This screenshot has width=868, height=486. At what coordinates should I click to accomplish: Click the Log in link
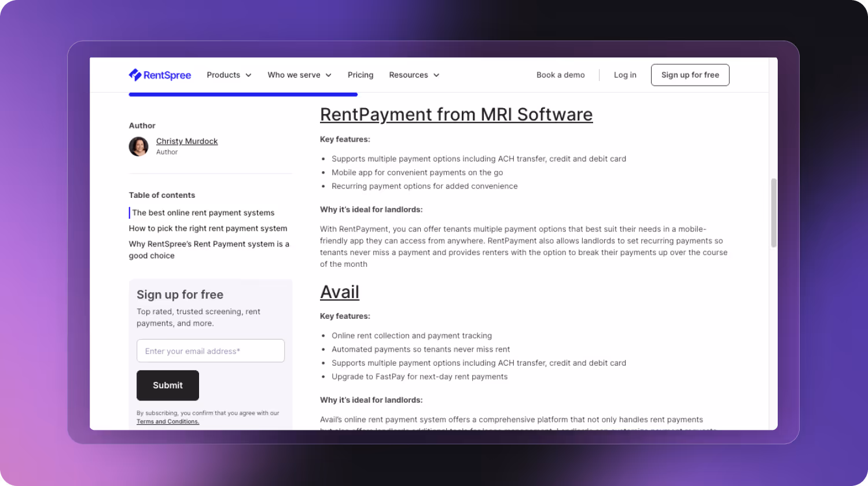click(x=625, y=75)
